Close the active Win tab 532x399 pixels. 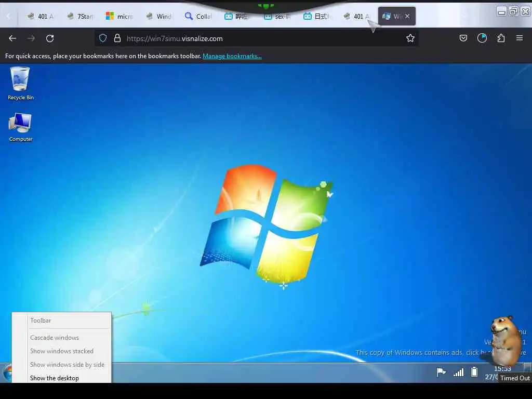[x=407, y=16]
